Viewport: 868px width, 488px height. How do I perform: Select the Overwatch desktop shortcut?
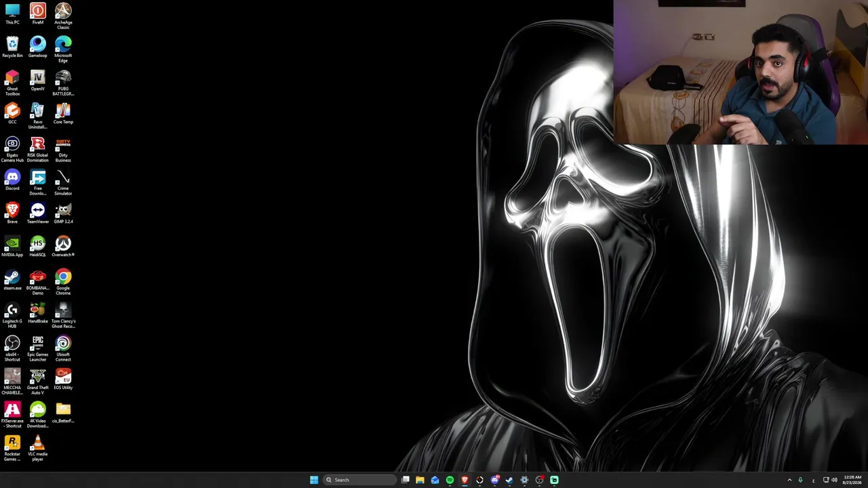click(x=63, y=247)
